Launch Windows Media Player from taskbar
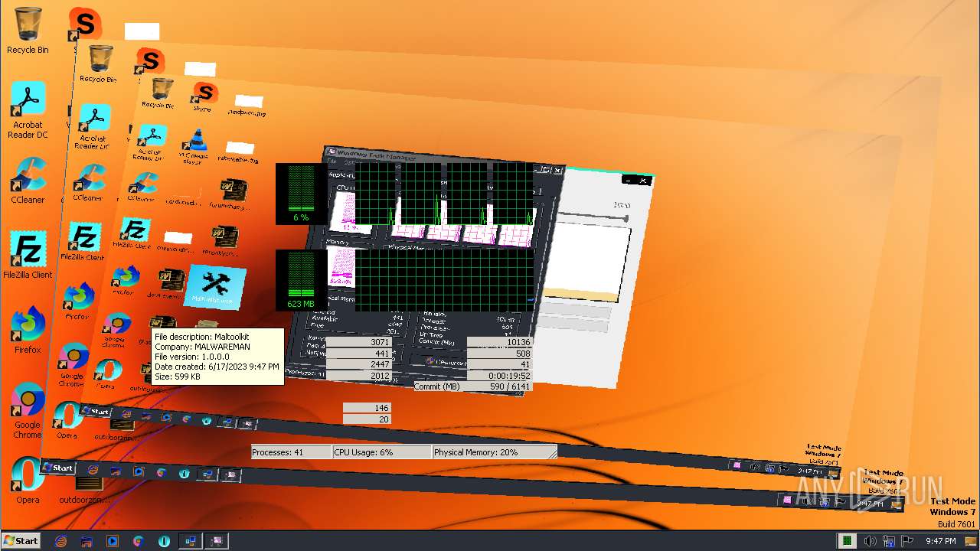 pyautogui.click(x=113, y=541)
